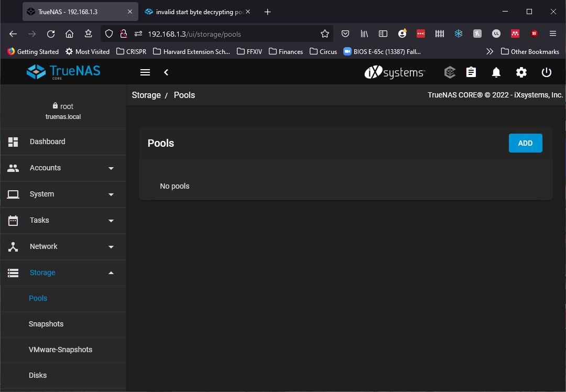Click the root user lock label
Screen dimensions: 566x392
[x=63, y=106]
